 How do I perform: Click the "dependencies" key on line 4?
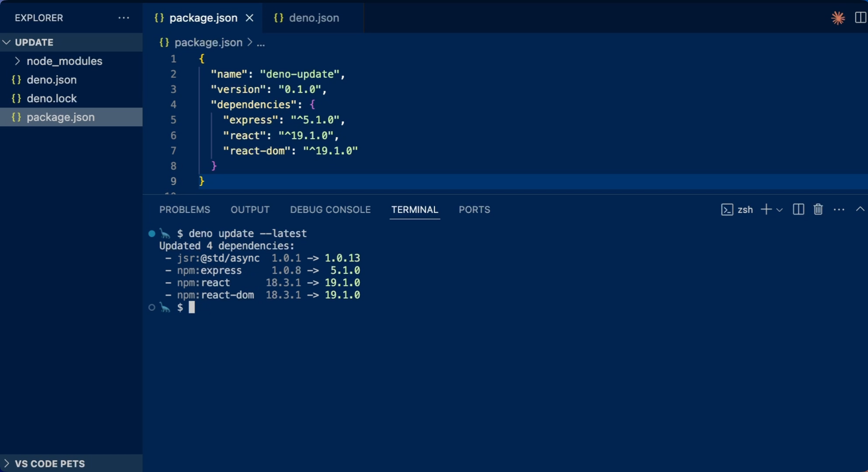253,105
